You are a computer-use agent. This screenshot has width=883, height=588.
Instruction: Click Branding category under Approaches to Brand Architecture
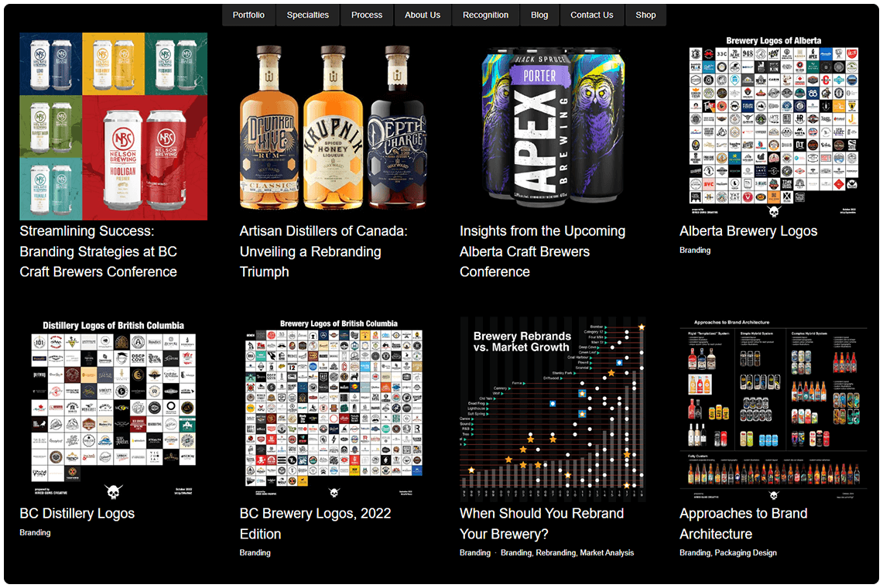pos(694,553)
